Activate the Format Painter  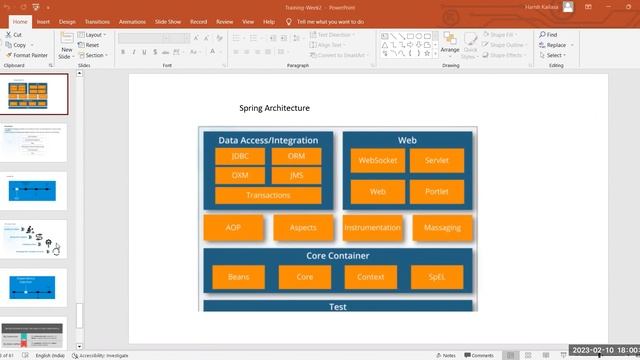click(27, 55)
